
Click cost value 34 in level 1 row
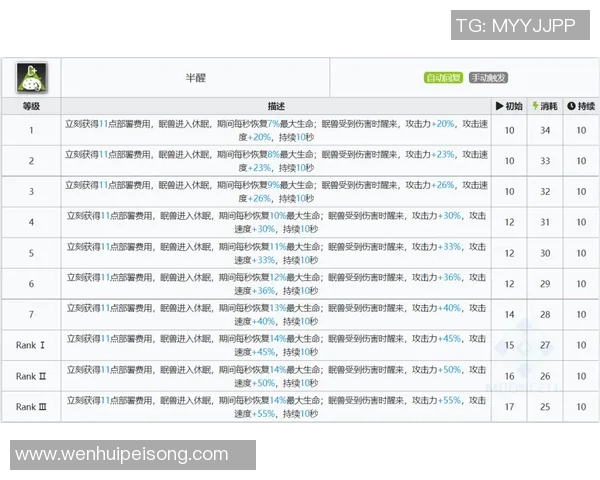545,130
